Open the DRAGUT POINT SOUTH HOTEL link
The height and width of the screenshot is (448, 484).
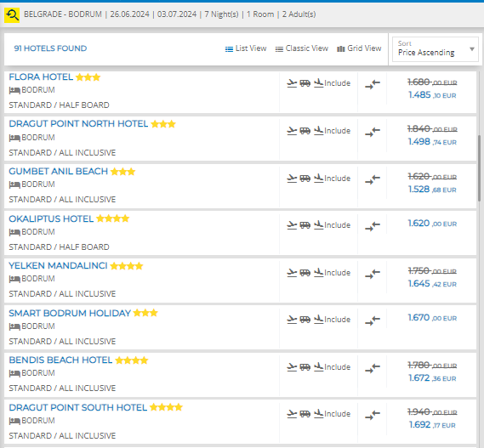(77, 407)
